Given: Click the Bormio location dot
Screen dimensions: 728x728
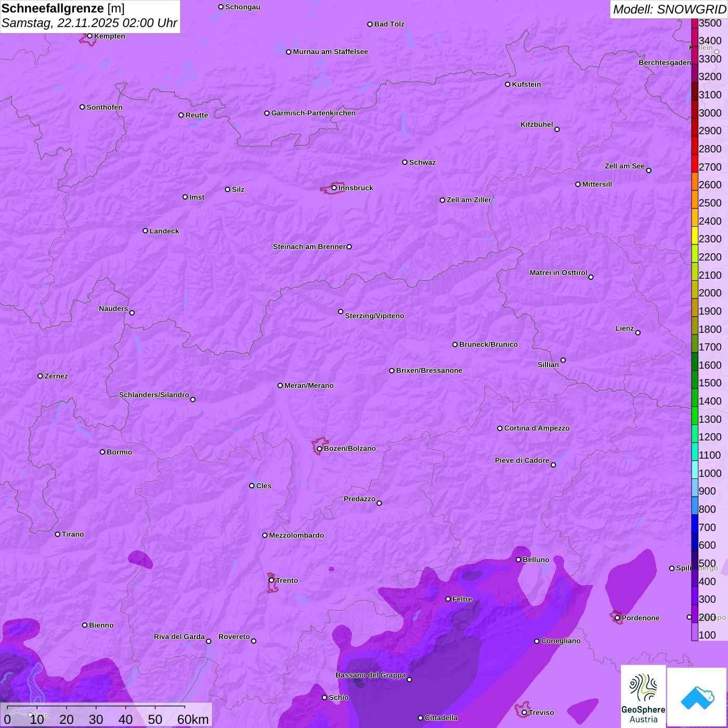Looking at the screenshot, I should (x=102, y=452).
